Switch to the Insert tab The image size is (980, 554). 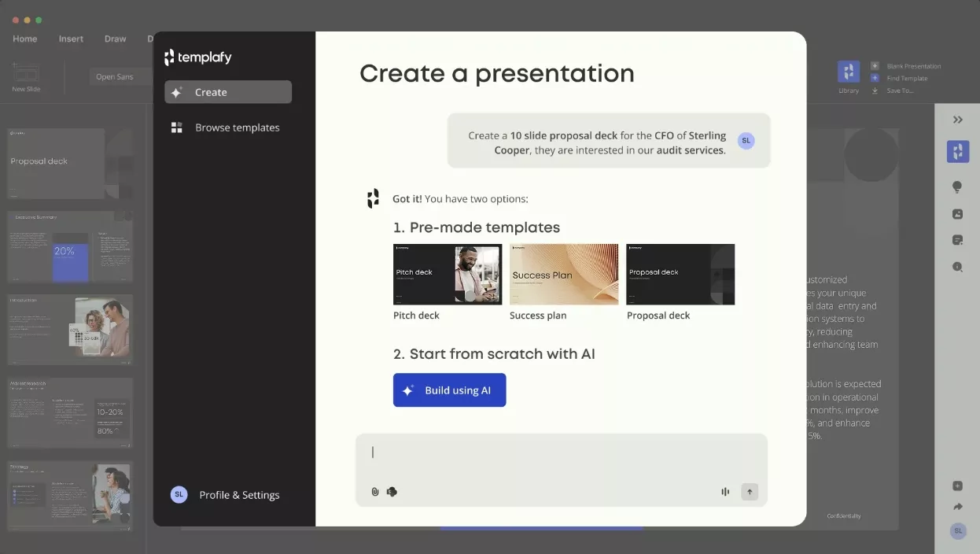(x=71, y=38)
